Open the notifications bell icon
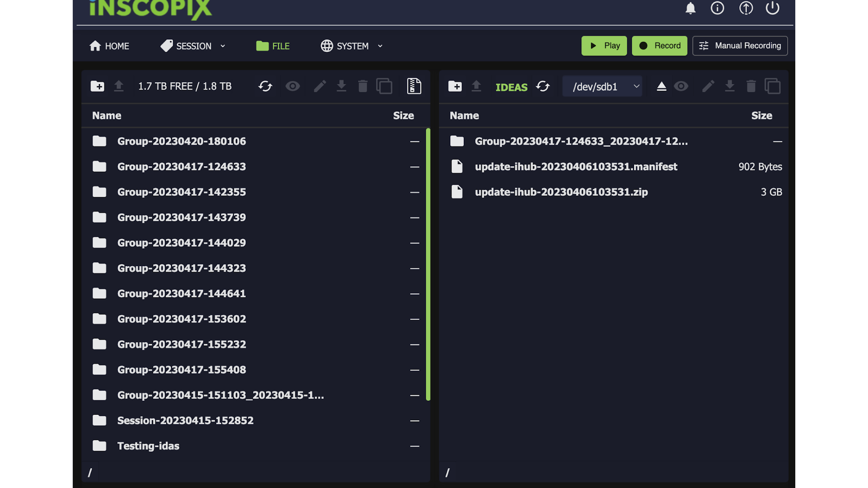Viewport: 868px width, 488px height. point(691,8)
